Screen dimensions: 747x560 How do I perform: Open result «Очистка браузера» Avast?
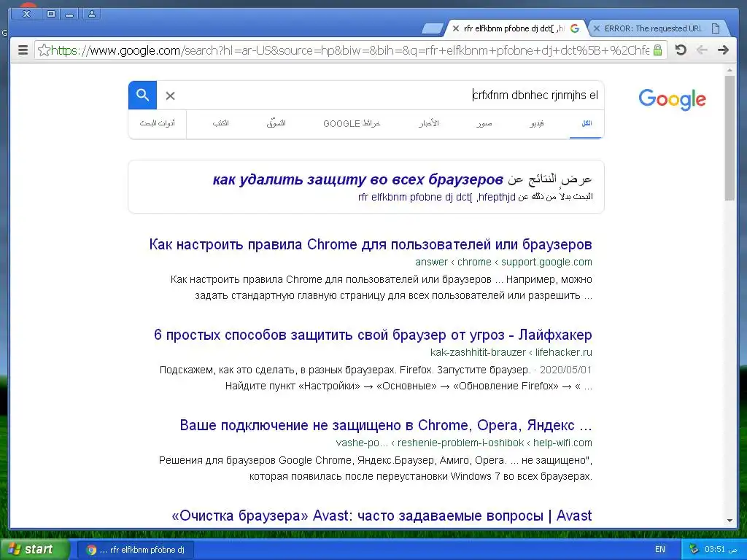pyautogui.click(x=382, y=516)
